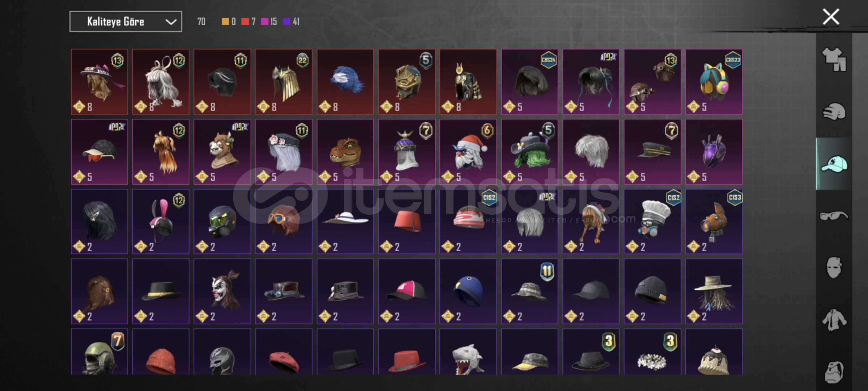Select the cat-ear headphones CBS23 item
This screenshot has width=868, height=391.
click(714, 82)
